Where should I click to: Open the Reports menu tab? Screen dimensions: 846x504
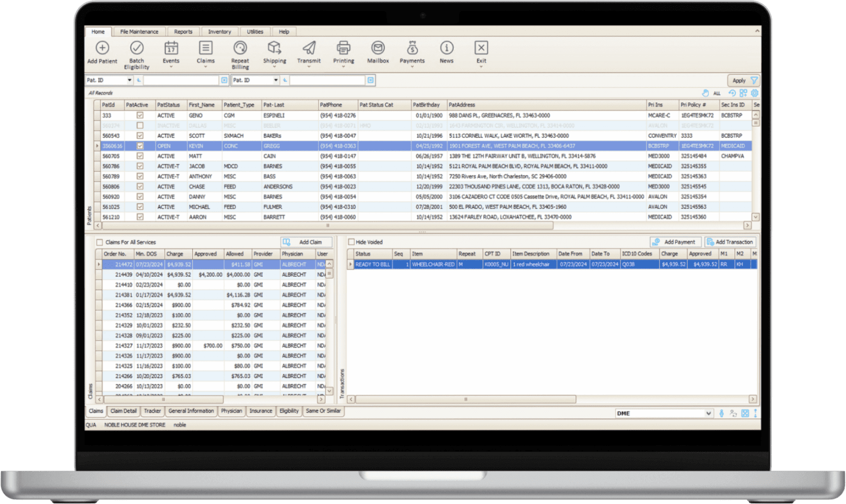183,31
